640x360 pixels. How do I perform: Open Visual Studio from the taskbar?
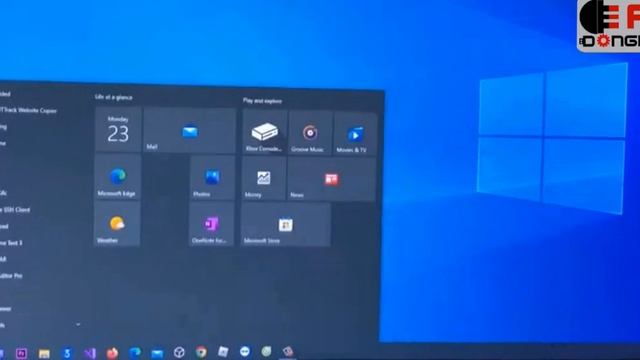(x=90, y=353)
